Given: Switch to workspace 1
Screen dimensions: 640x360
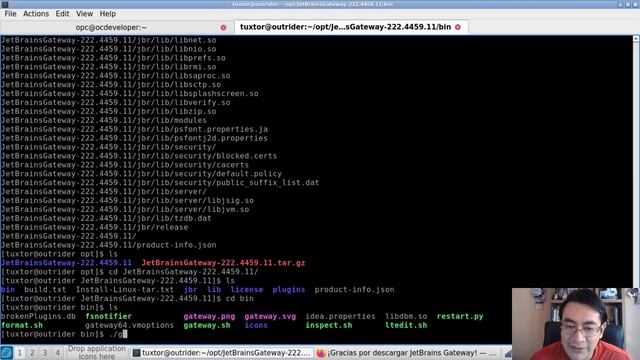Looking at the screenshot, I should [19, 353].
